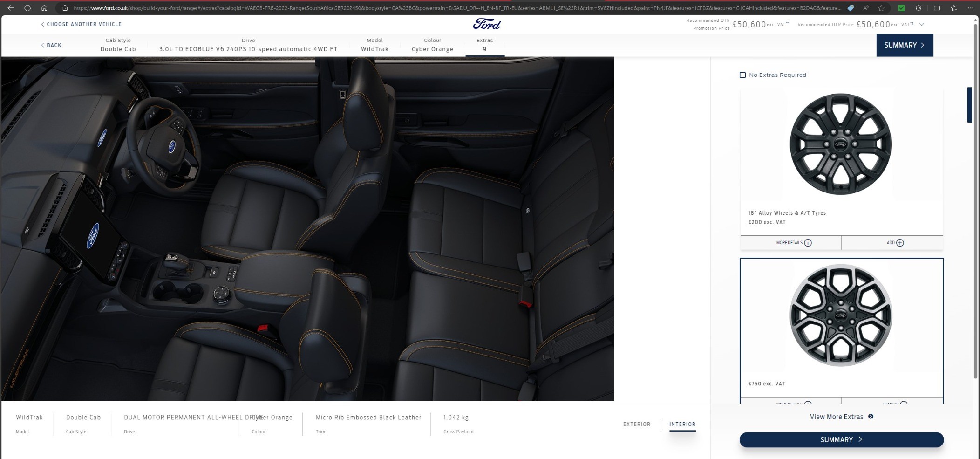
Task: Click the '18" Alloy Wheels & A/T Tyres' title
Action: (x=787, y=213)
